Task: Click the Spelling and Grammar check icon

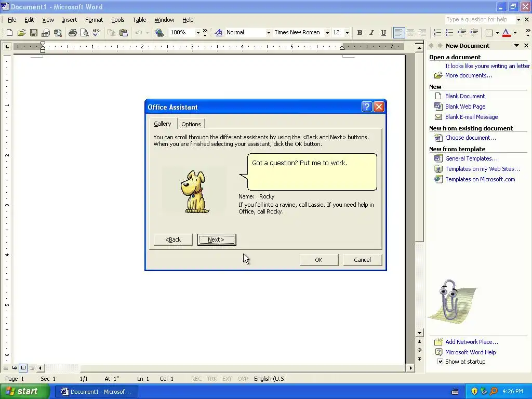Action: tap(96, 33)
